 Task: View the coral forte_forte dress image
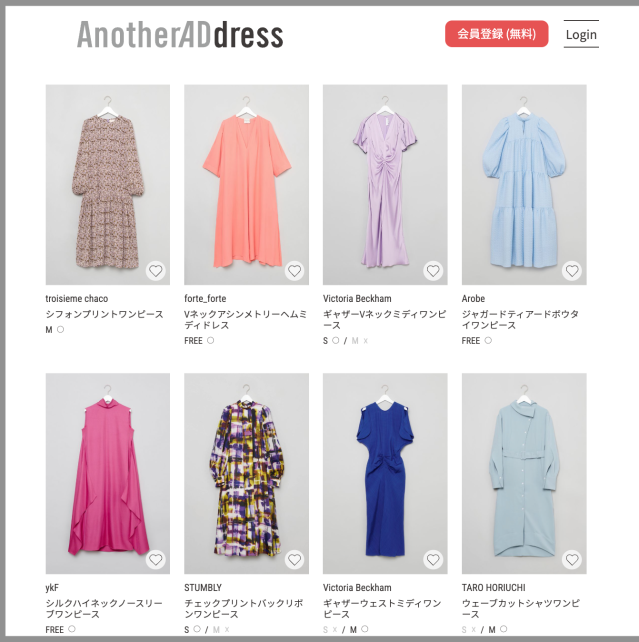coord(246,185)
